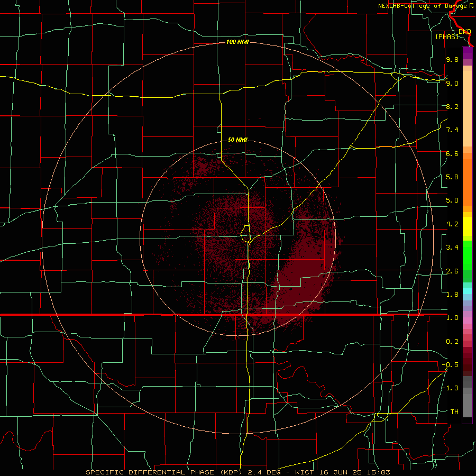Select the 0.2 scale label
Viewport: 476px width, 476px height.
(452, 342)
